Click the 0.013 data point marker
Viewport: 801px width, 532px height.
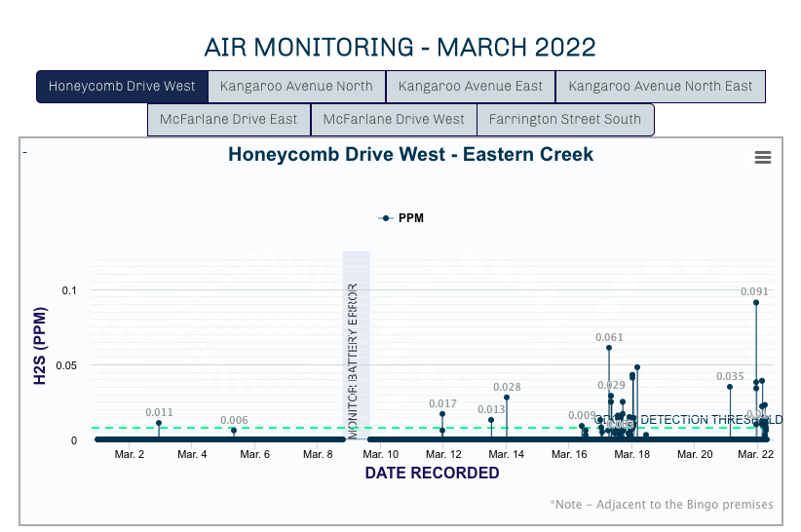click(491, 420)
